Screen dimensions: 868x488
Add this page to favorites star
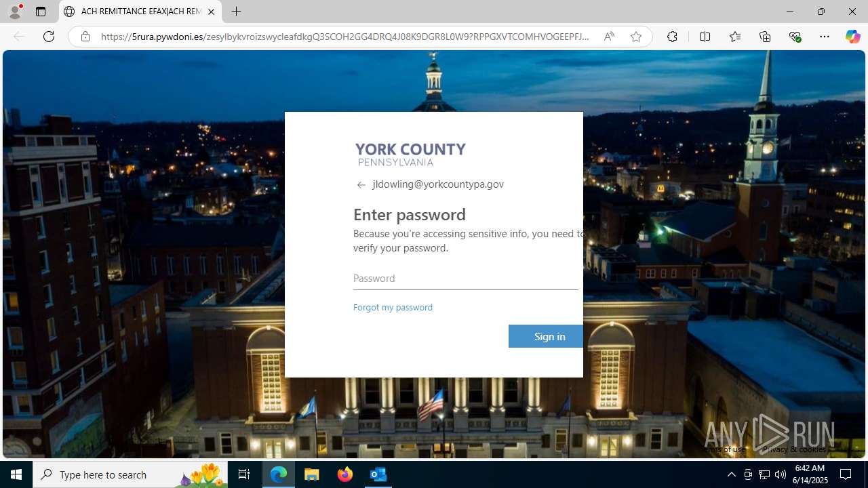636,37
